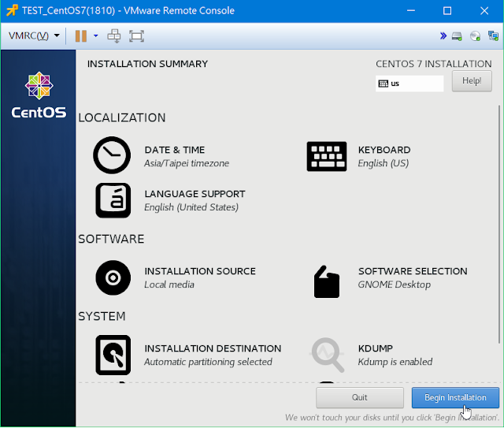504x428 pixels.
Task: Open Date & Time clock icon
Action: (112, 155)
